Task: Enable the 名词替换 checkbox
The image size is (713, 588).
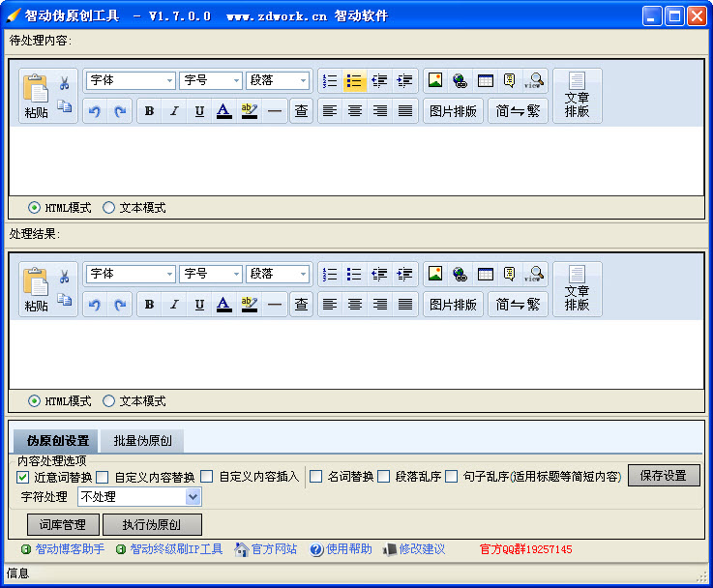Action: pyautogui.click(x=315, y=476)
